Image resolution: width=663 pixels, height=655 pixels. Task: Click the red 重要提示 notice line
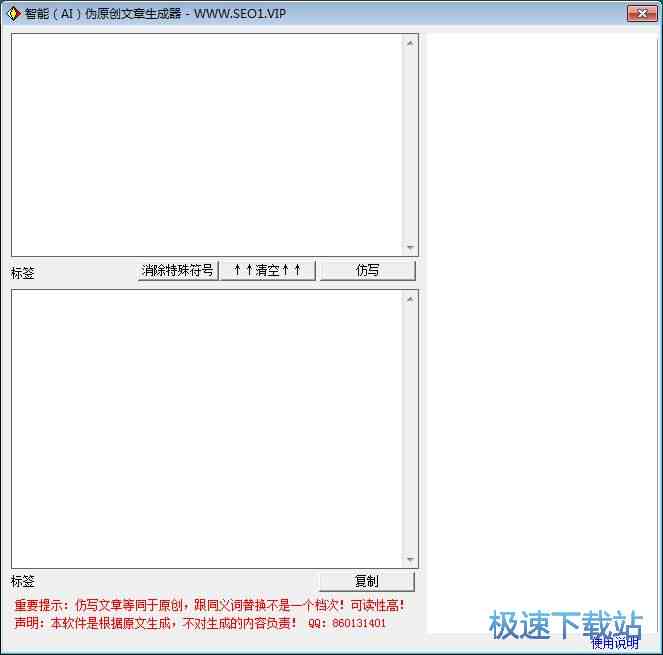click(210, 606)
